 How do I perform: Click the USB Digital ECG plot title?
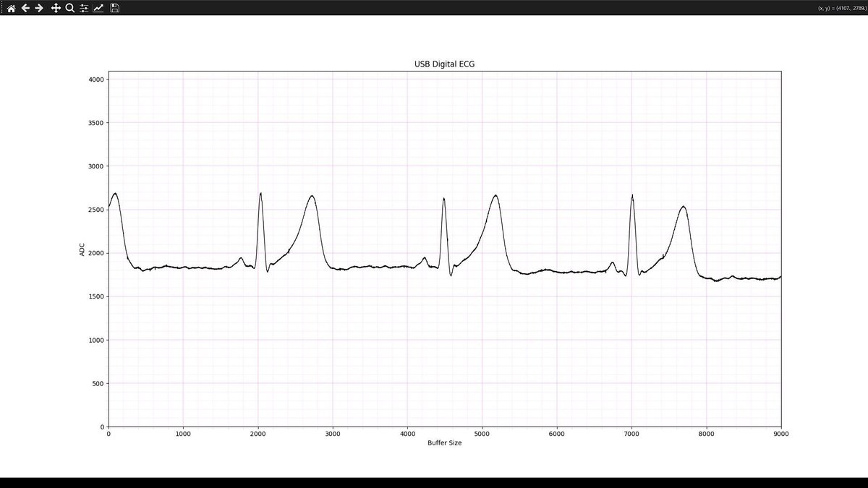point(444,63)
